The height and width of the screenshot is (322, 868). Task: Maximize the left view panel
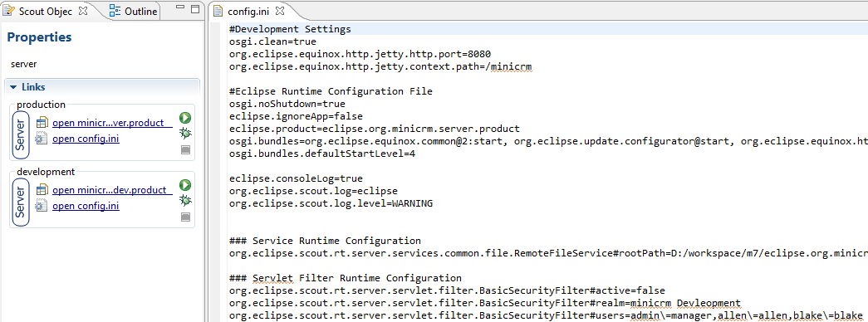pyautogui.click(x=195, y=9)
